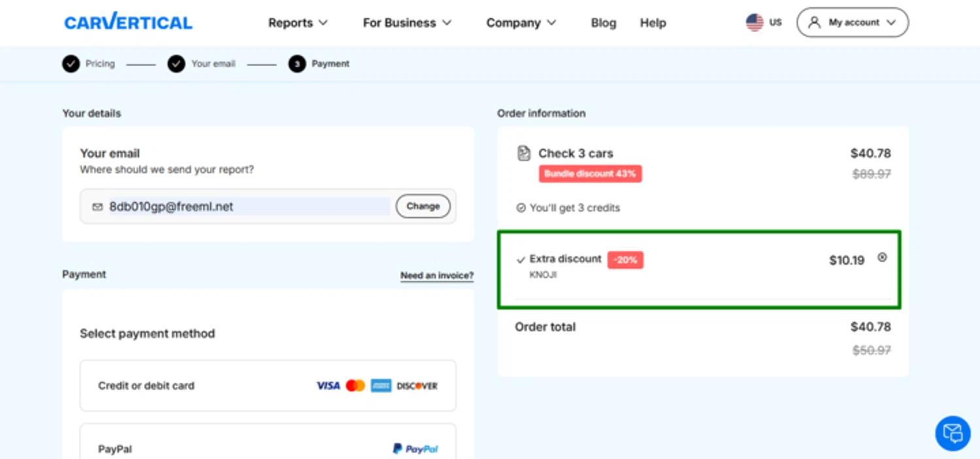
Task: Go back to Pricing step label
Action: coord(100,63)
